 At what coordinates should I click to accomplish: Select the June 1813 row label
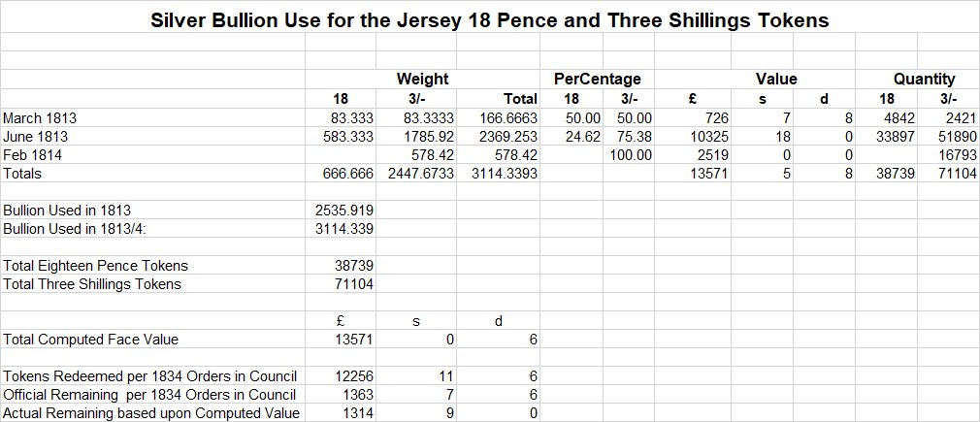pyautogui.click(x=35, y=136)
